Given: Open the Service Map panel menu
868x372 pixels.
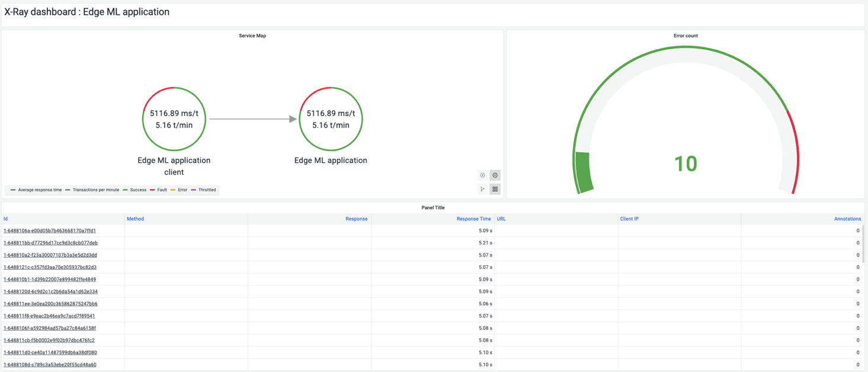Looking at the screenshot, I should 253,36.
